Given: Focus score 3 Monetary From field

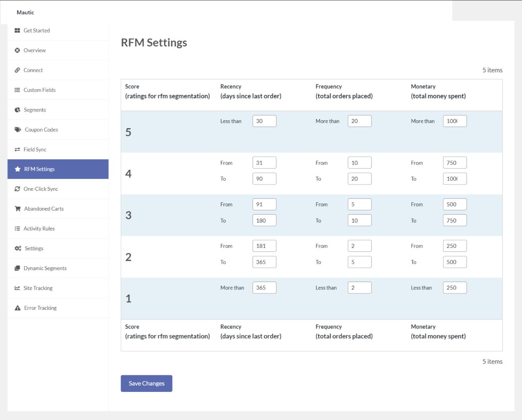Looking at the screenshot, I should [x=455, y=204].
